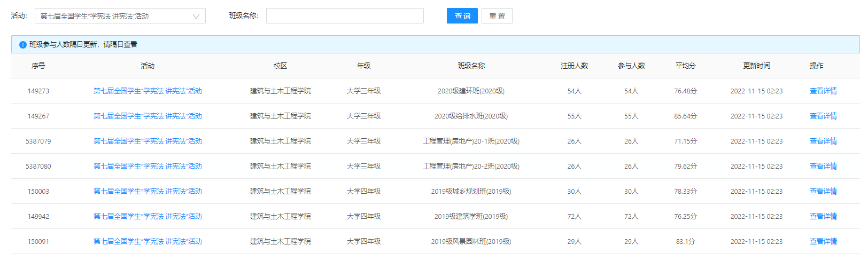Open 查看详情 for 工程管理(房地产)20-2班

pyautogui.click(x=823, y=166)
